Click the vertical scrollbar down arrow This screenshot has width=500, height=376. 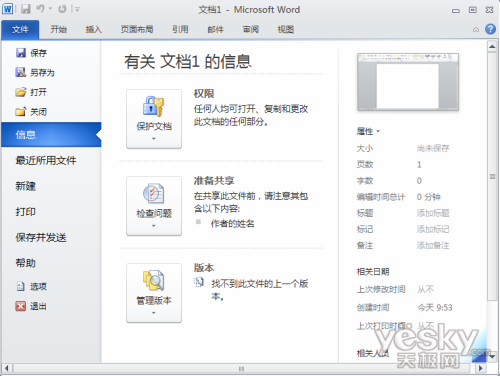coord(492,357)
